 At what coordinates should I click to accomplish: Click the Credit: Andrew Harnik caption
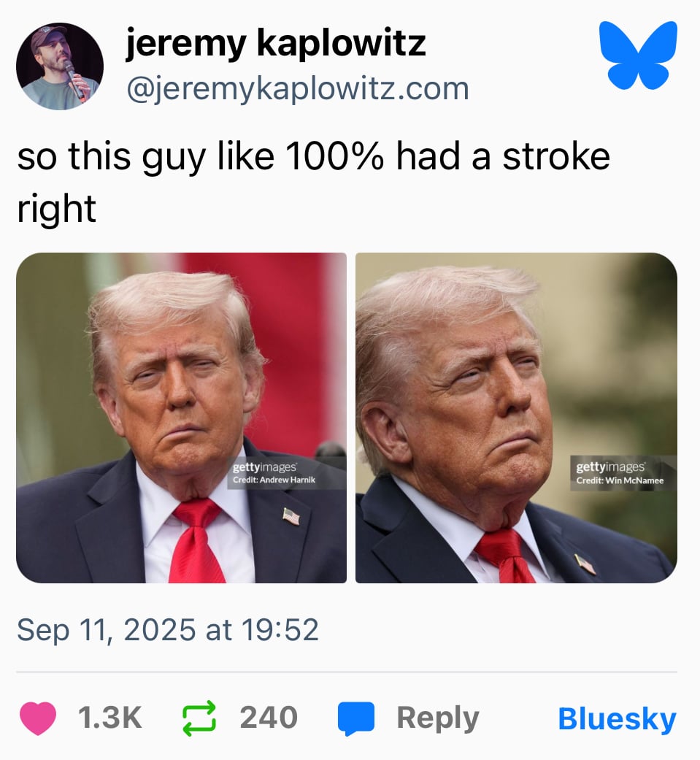tap(274, 480)
